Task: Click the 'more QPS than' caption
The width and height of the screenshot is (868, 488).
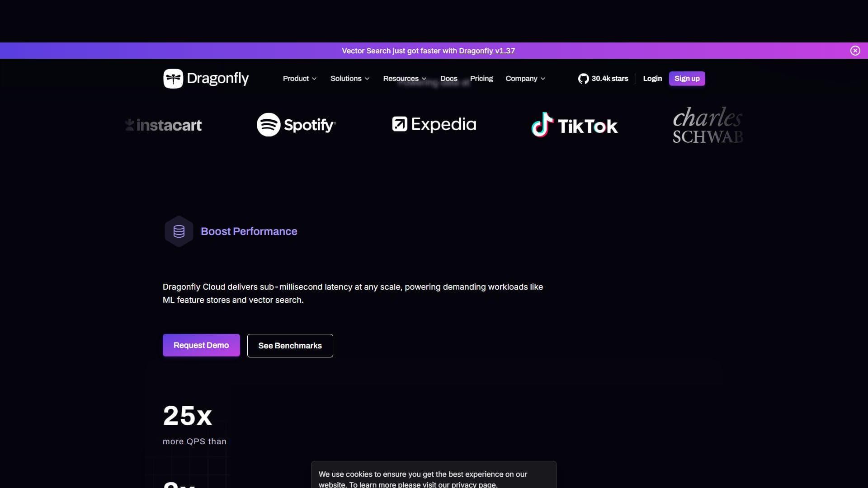Action: [195, 441]
